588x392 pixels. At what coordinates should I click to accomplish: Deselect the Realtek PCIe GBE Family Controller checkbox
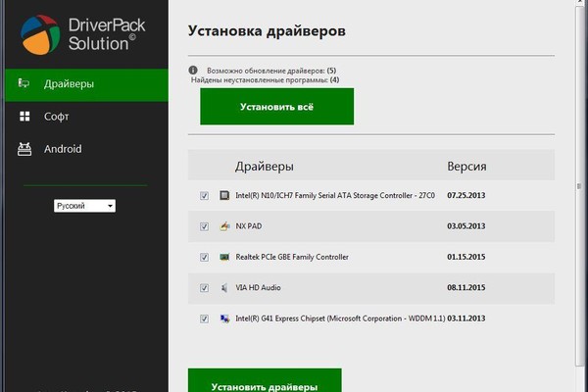pyautogui.click(x=204, y=258)
